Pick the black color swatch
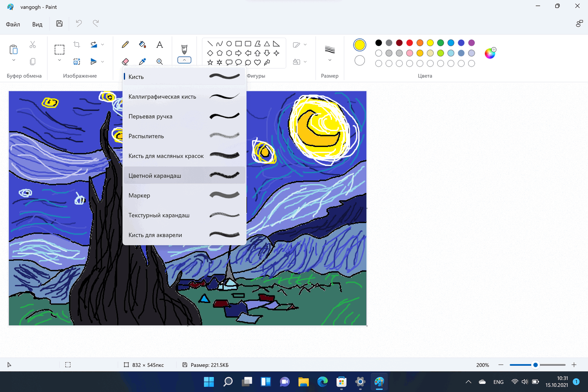 tap(378, 43)
